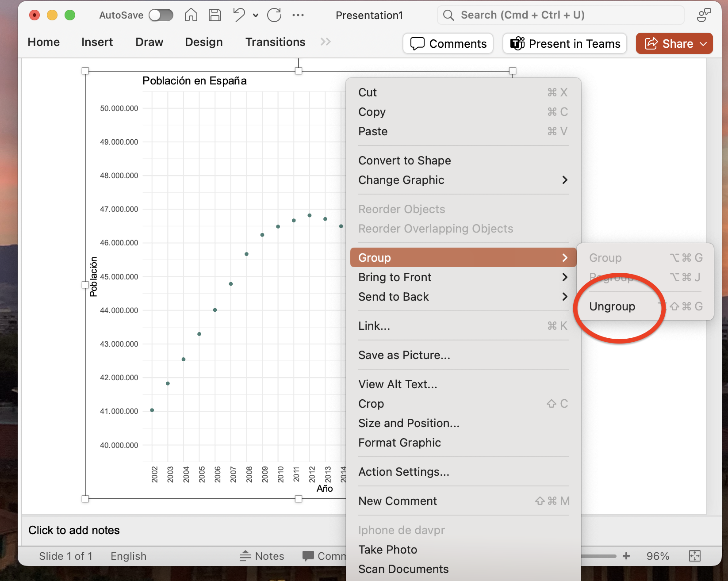Click the Undo arrow icon
Screen dimensions: 728x581
pyautogui.click(x=239, y=15)
